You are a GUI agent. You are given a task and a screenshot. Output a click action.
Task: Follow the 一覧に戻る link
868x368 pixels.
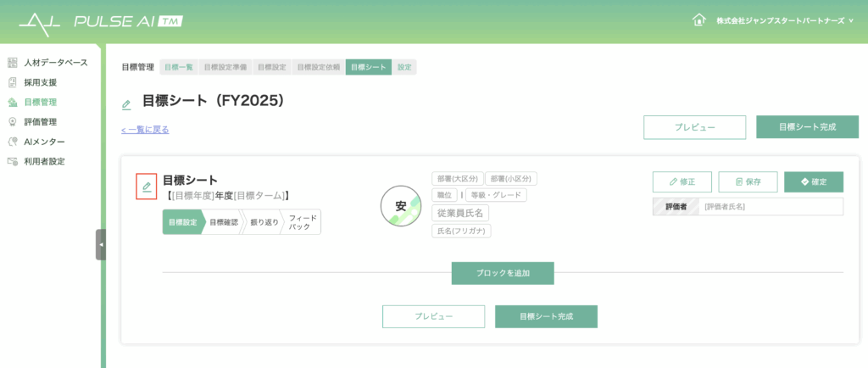145,130
